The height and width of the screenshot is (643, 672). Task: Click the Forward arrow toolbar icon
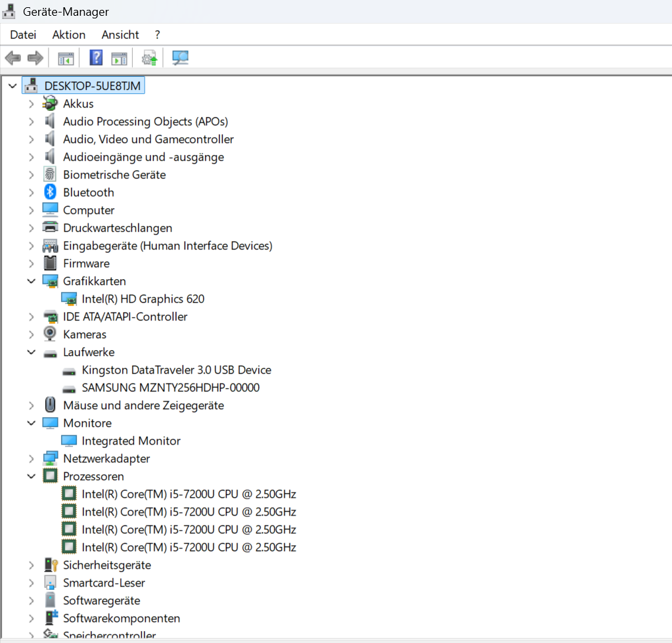pyautogui.click(x=35, y=58)
